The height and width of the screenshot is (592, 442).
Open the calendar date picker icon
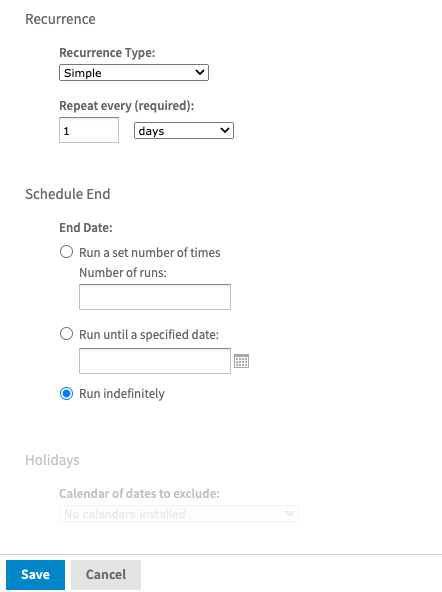click(241, 361)
